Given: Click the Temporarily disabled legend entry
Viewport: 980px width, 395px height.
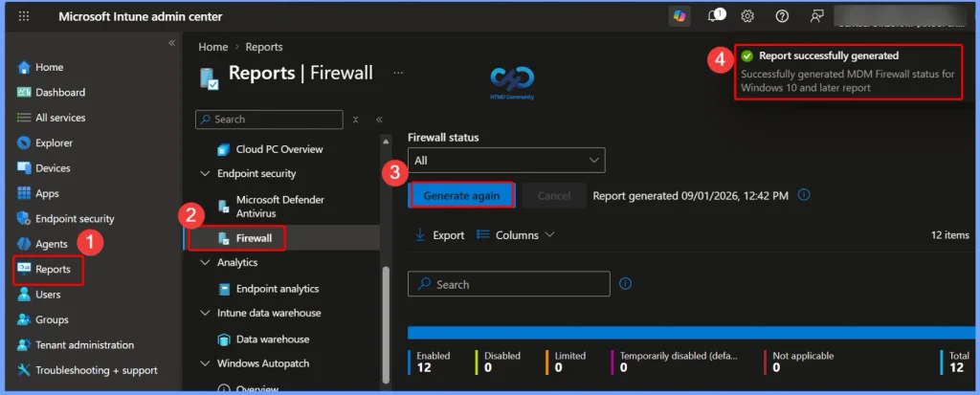Looking at the screenshot, I should click(x=675, y=362).
